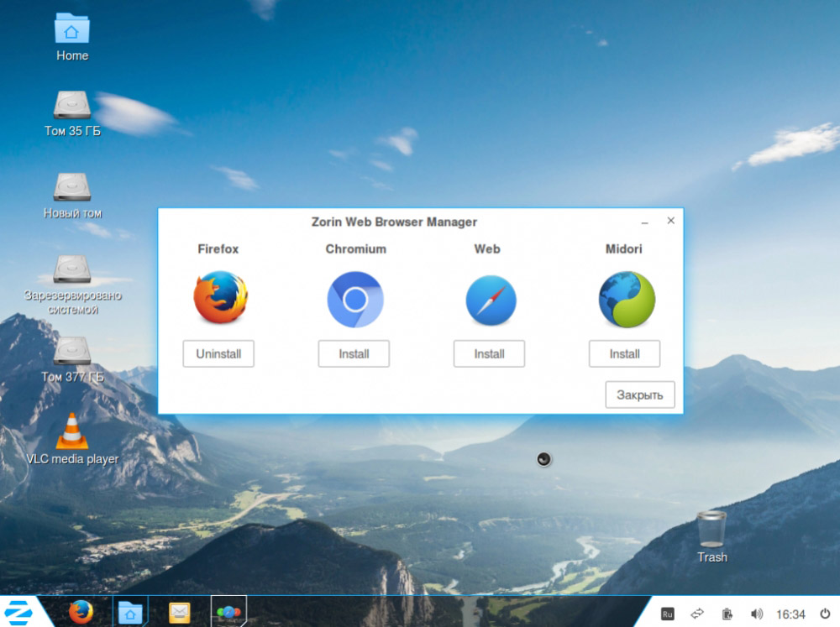Open the Zorin start menu
Screen dimensions: 840x627
coord(18,613)
